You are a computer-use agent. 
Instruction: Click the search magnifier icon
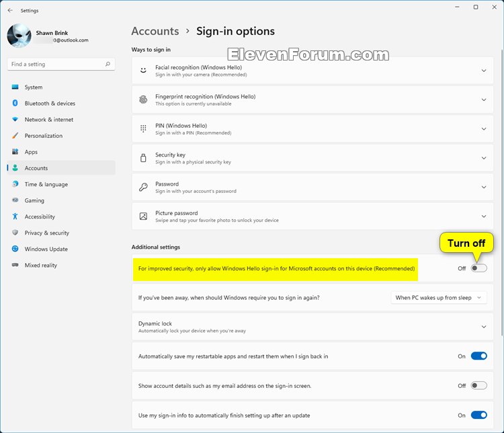(x=108, y=64)
